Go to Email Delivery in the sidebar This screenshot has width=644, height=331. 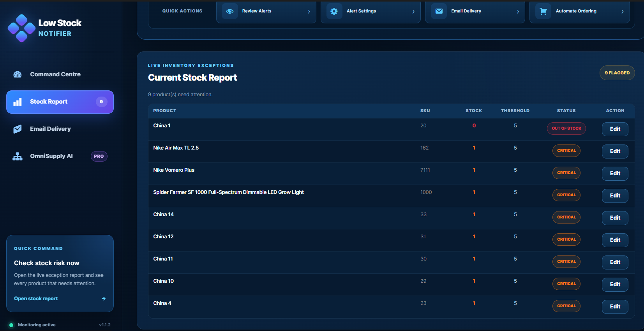pyautogui.click(x=60, y=129)
